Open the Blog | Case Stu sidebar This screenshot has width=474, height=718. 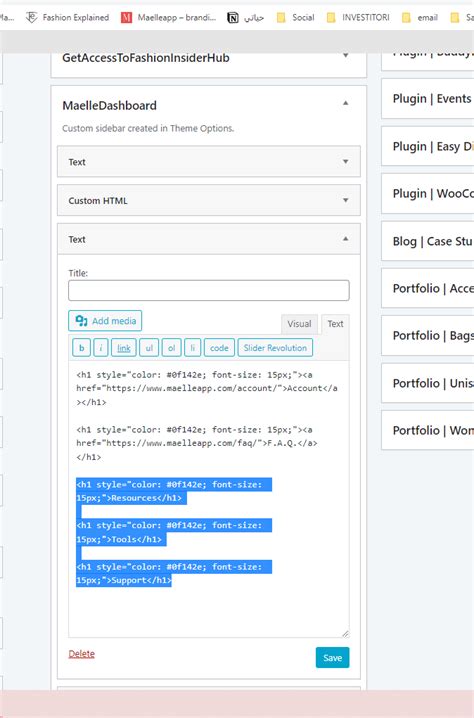coord(428,241)
